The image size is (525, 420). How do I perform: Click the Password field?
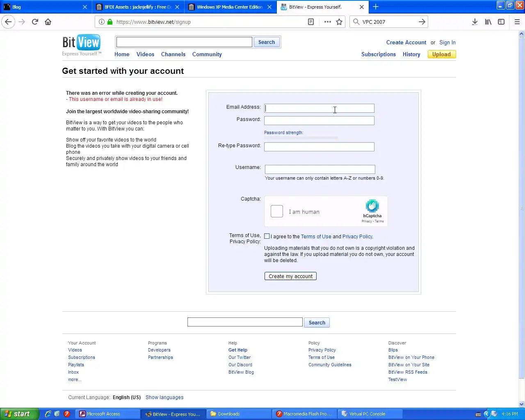319,121
